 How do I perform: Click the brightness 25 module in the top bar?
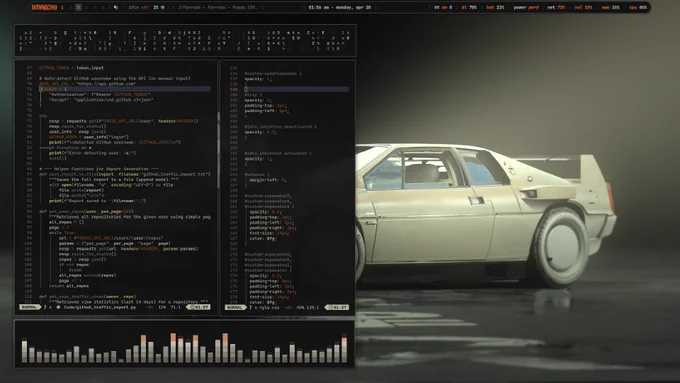click(x=159, y=7)
